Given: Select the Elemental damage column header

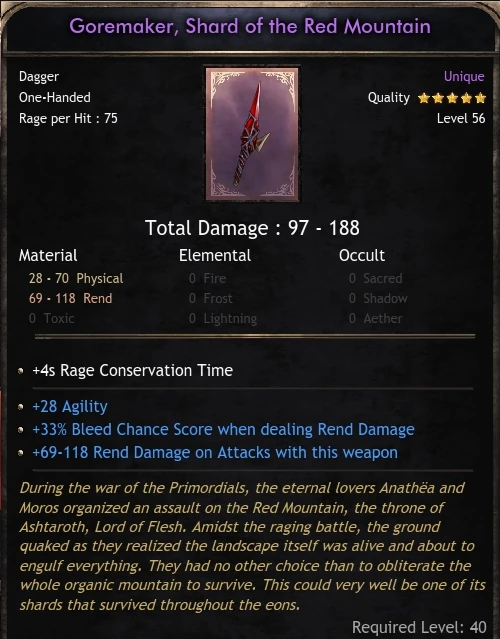Looking at the screenshot, I should click(215, 256).
